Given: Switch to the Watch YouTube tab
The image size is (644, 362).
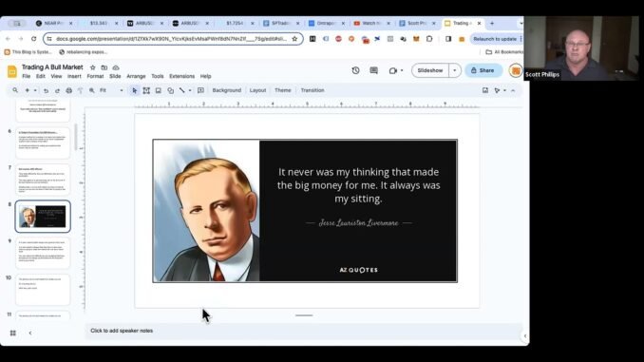Looking at the screenshot, I should click(371, 24).
